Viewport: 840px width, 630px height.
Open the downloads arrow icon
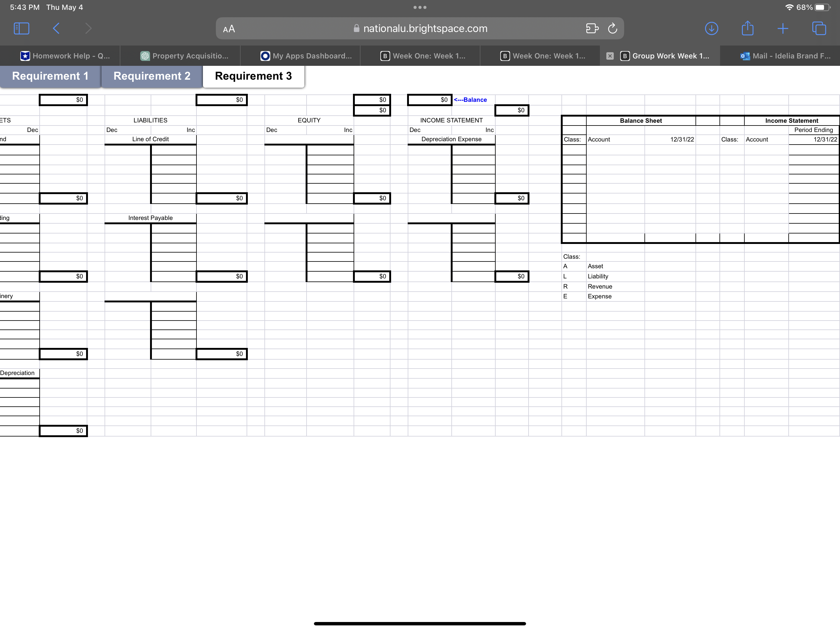coord(711,29)
